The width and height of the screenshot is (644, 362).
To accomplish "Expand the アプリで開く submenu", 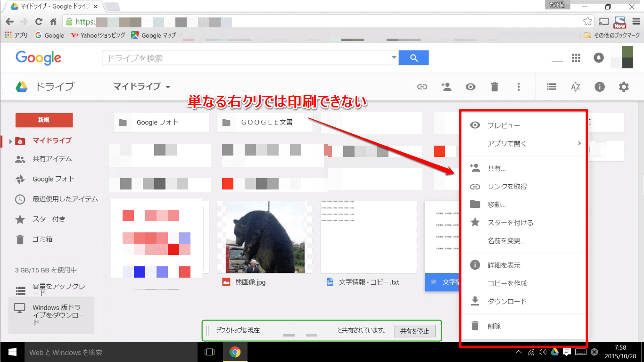I will tap(579, 143).
